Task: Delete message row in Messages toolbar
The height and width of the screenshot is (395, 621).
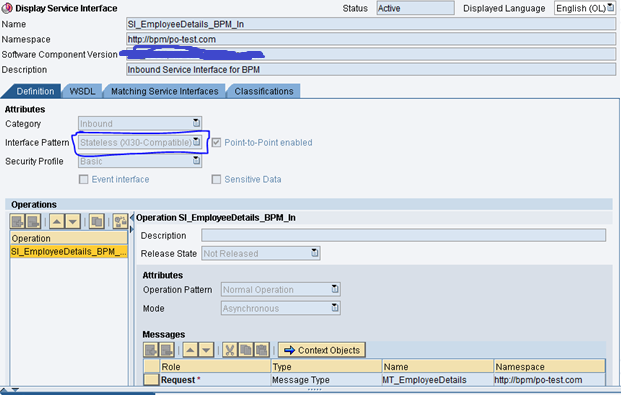Action: pos(166,350)
